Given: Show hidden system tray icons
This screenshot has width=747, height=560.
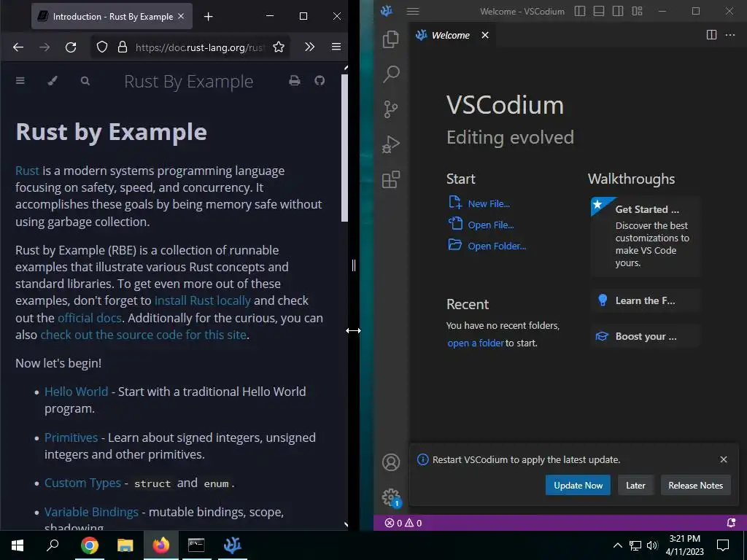Looking at the screenshot, I should (x=617, y=545).
